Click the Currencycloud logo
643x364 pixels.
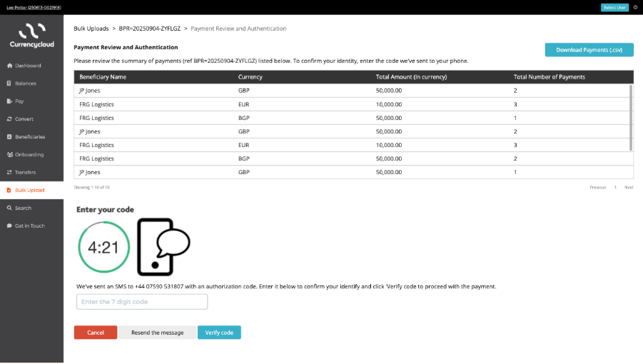point(32,35)
